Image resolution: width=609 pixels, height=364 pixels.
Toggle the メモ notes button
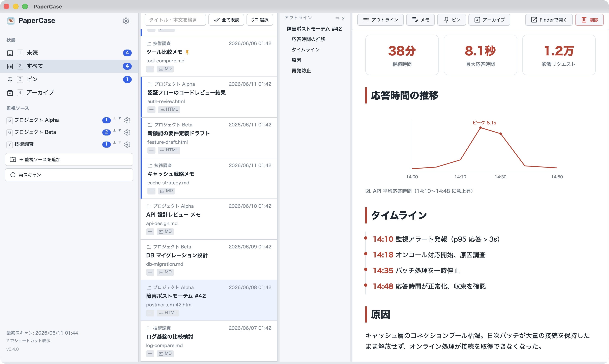pos(420,20)
